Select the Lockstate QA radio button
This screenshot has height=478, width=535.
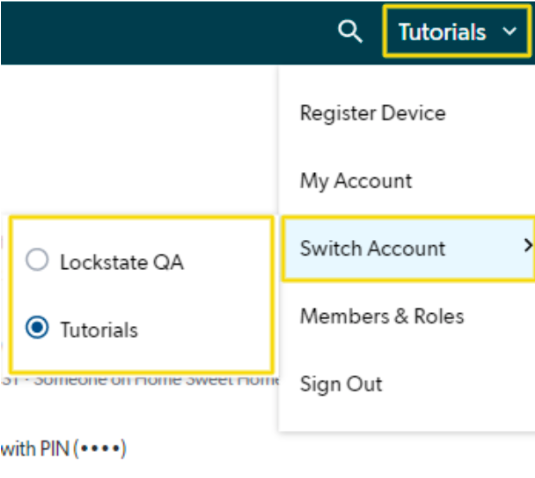point(37,260)
